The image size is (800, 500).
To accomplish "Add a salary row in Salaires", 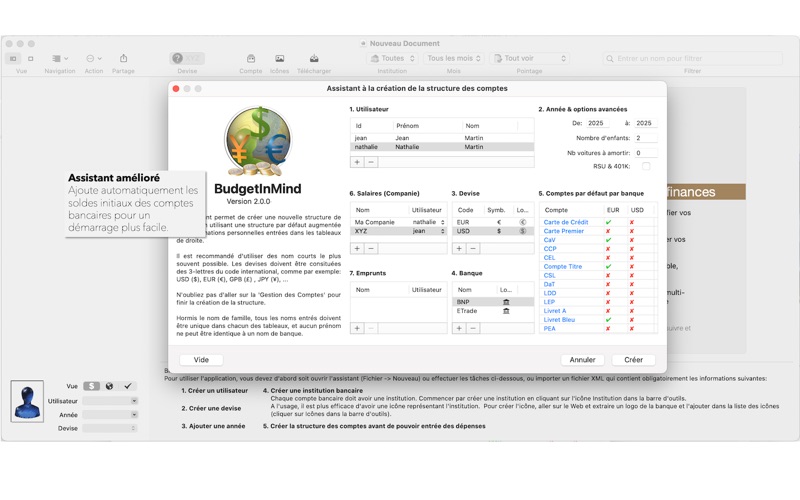I will [x=357, y=248].
